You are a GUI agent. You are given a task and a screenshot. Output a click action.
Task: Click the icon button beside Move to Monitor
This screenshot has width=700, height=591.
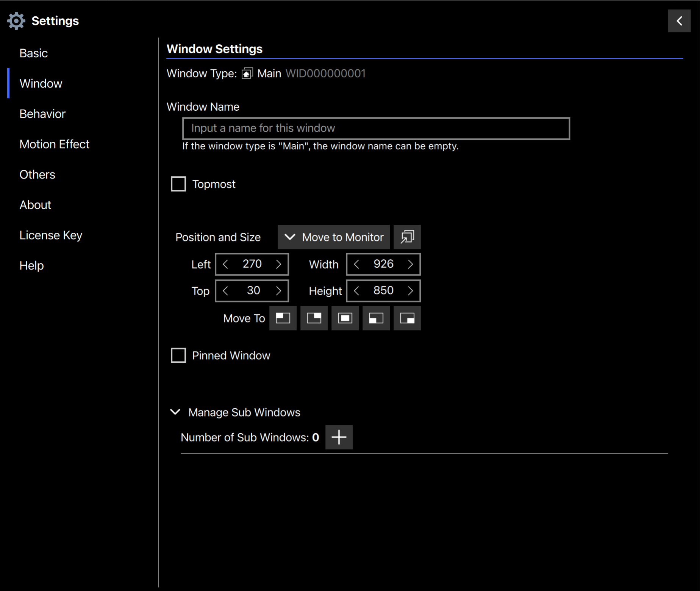click(x=407, y=237)
